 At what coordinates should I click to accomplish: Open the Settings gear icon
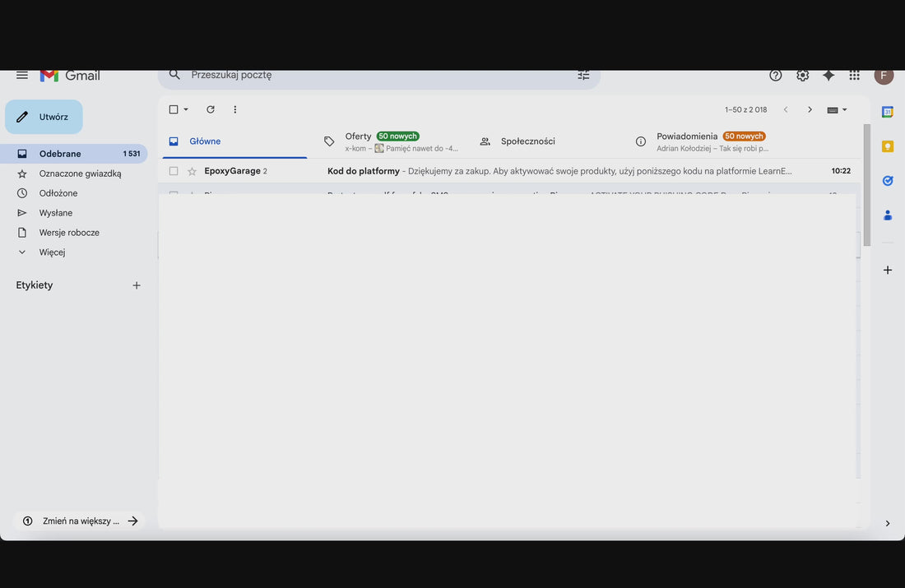(802, 75)
